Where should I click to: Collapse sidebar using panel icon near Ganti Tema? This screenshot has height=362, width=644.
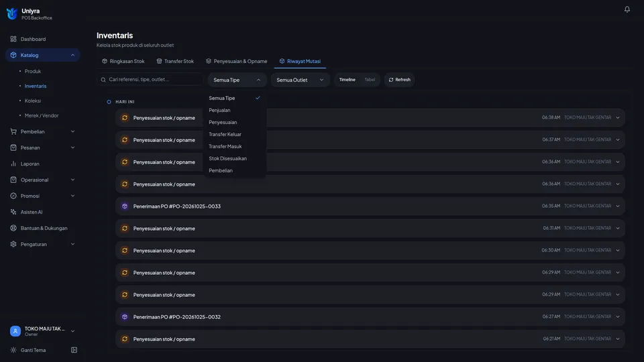[x=74, y=350]
